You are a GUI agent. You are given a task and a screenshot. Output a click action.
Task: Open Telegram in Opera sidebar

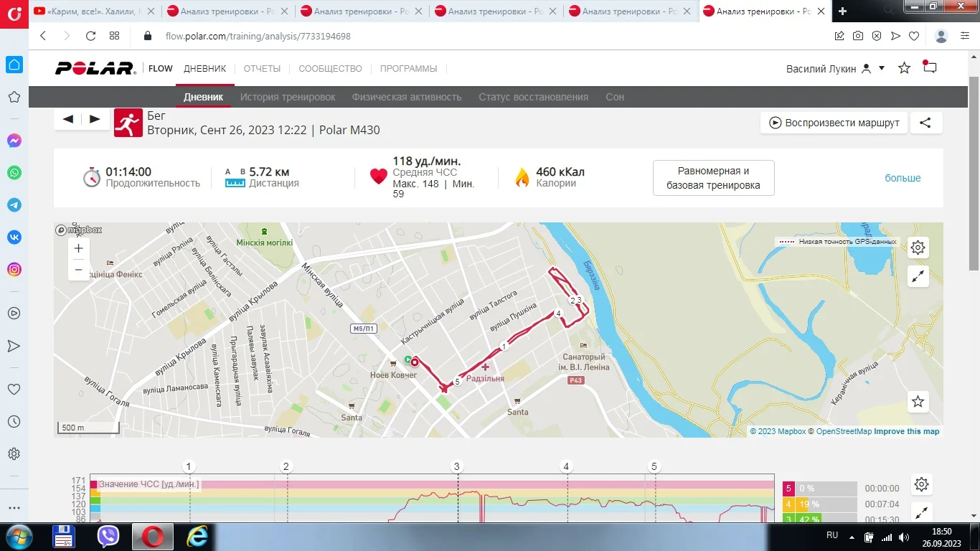(x=14, y=205)
